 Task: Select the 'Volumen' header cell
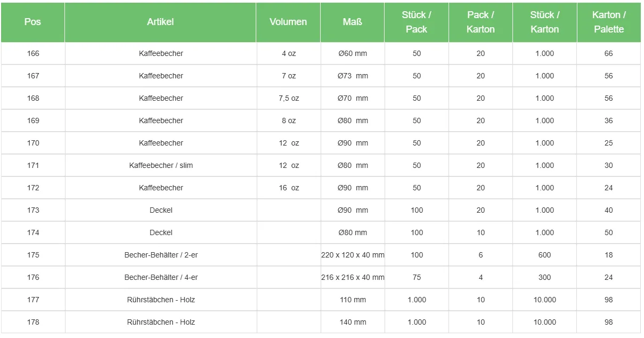[x=288, y=22]
